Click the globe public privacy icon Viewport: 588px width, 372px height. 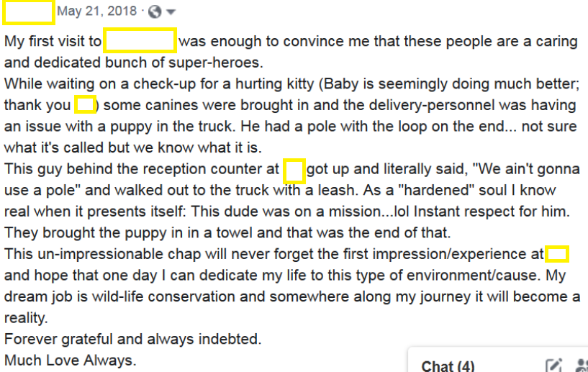point(155,12)
